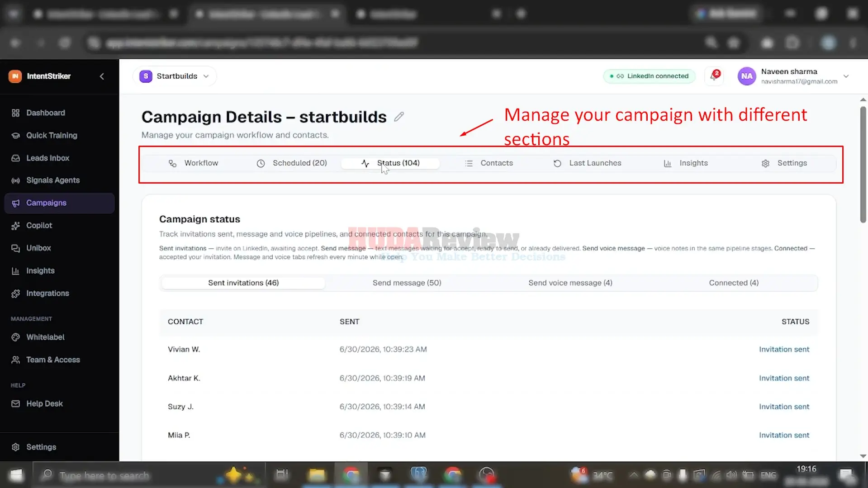Collapse the IntentStriker sidebar

(x=102, y=76)
